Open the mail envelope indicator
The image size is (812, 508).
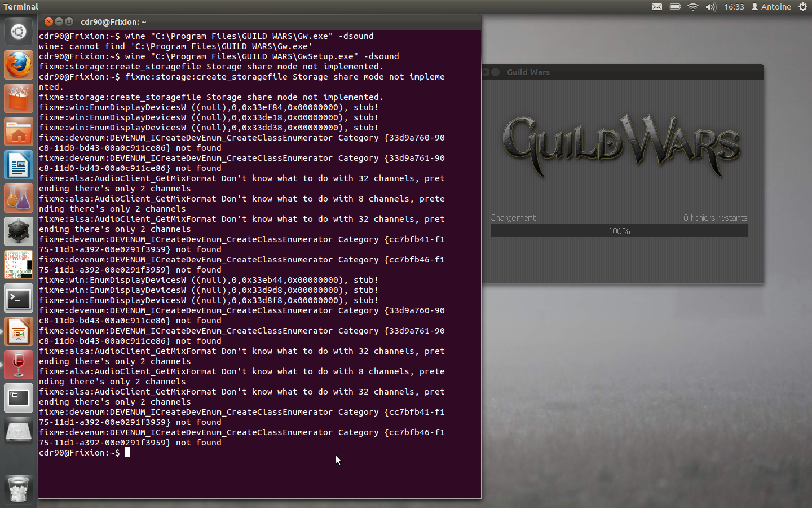657,7
